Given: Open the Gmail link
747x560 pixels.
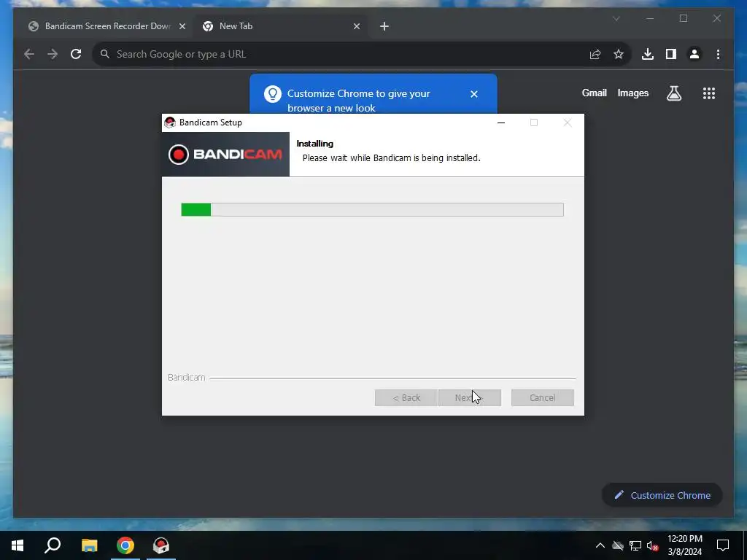Looking at the screenshot, I should pos(594,93).
